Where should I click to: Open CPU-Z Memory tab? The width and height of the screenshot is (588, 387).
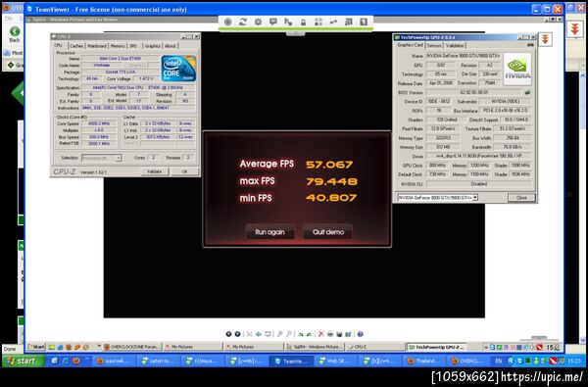point(118,46)
